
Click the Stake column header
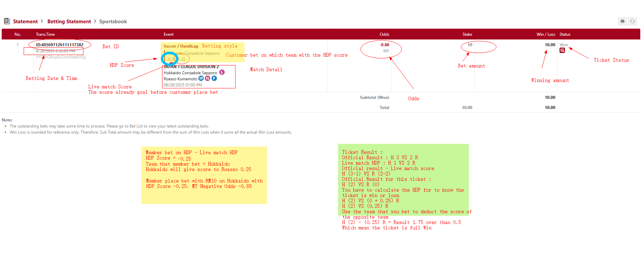467,34
